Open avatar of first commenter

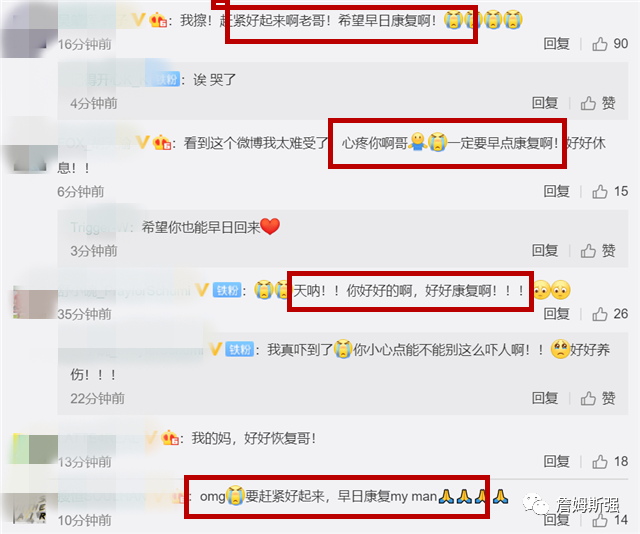coord(29,31)
